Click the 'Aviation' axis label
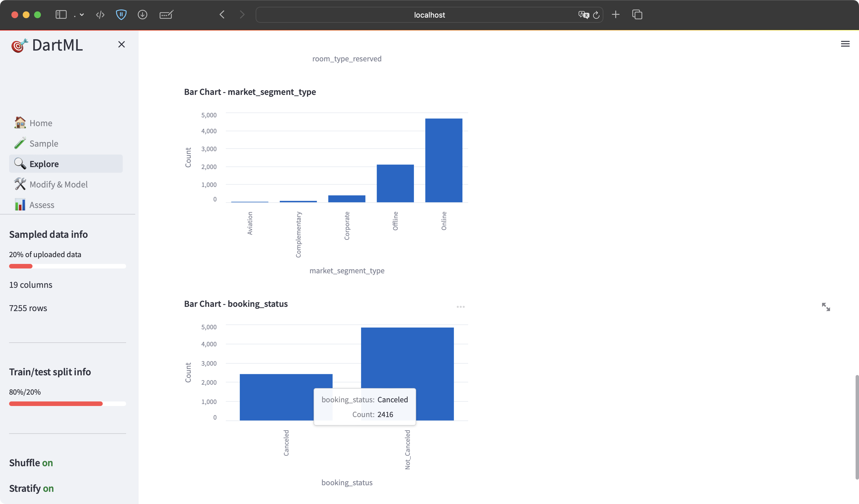Viewport: 859px width, 504px height. [x=250, y=223]
